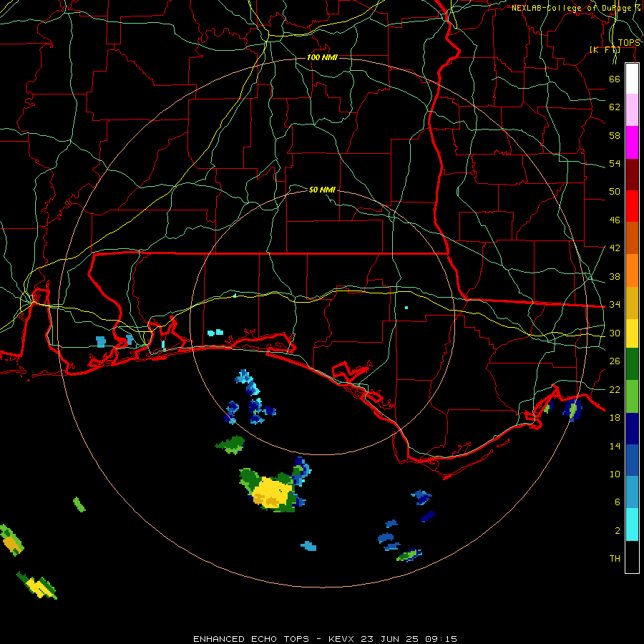This screenshot has height=644, width=644.
Task: Click the light pink legend swatch
Action: pyautogui.click(x=632, y=110)
